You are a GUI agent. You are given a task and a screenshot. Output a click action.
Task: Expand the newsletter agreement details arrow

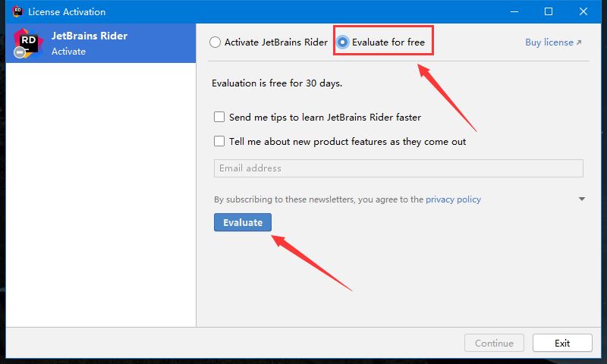(581, 199)
